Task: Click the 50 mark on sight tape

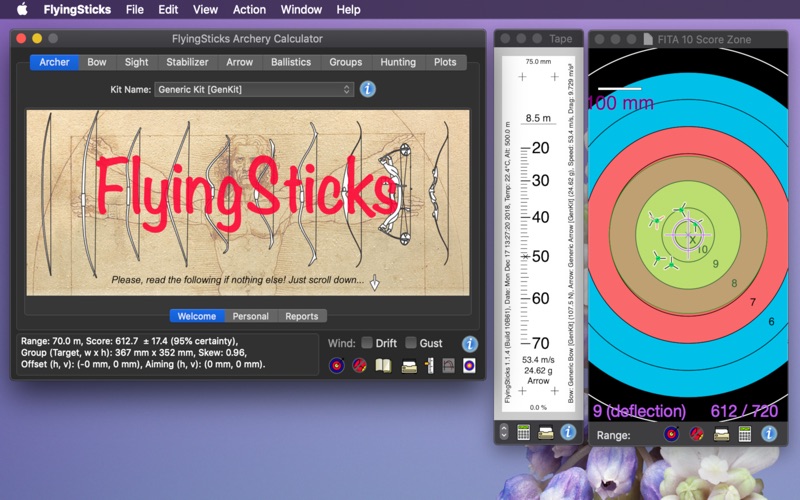Action: (x=540, y=256)
